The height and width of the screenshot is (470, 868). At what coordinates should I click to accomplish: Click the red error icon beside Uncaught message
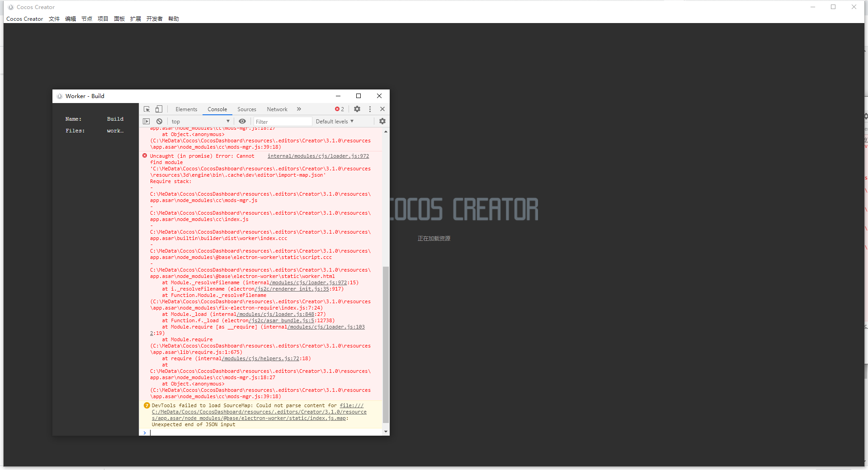pos(145,155)
